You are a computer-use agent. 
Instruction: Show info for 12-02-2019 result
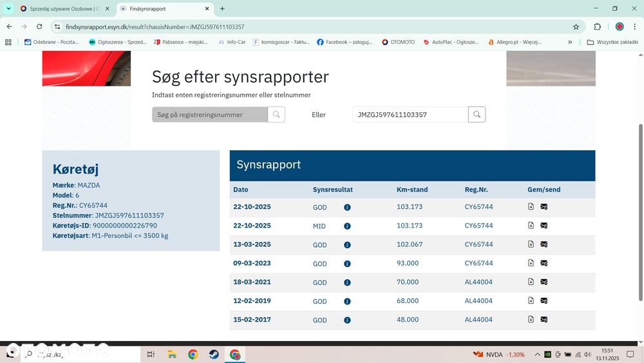pos(348,301)
